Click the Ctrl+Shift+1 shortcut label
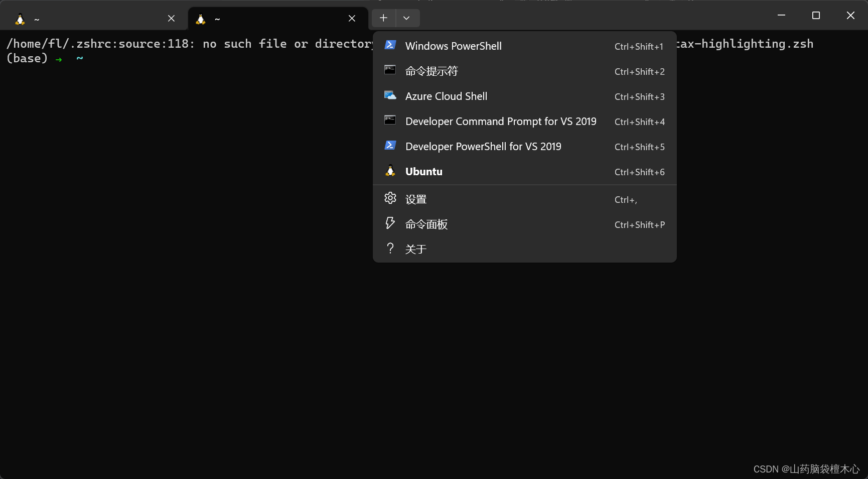The height and width of the screenshot is (479, 868). pyautogui.click(x=639, y=47)
